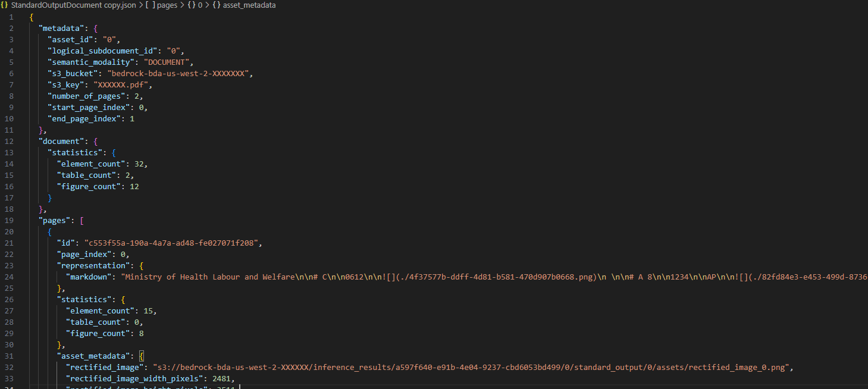Click "statistics" key on line 13
The image size is (868, 389).
[x=75, y=152]
